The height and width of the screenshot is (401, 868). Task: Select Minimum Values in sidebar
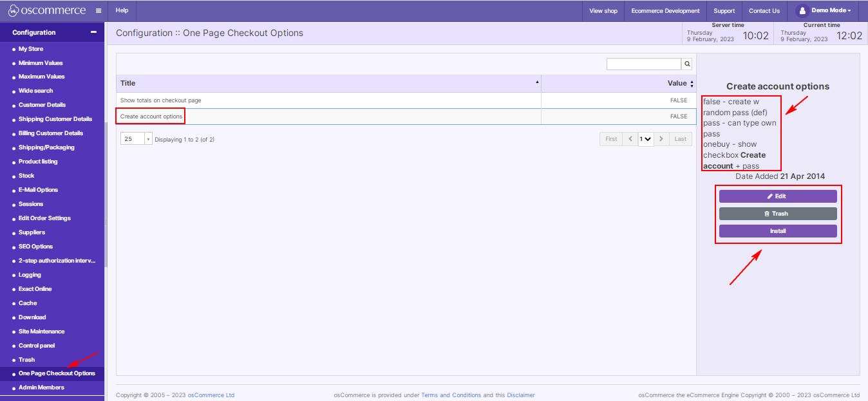coord(41,63)
